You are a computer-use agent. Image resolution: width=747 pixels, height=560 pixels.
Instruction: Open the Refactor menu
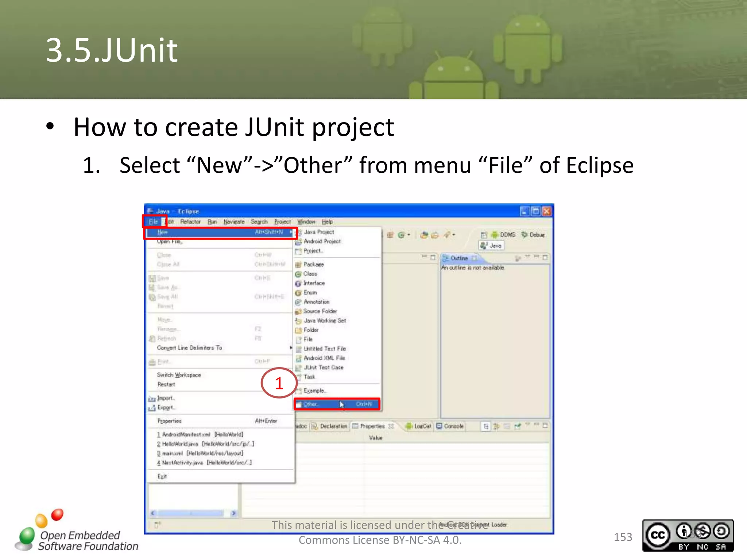pyautogui.click(x=190, y=221)
